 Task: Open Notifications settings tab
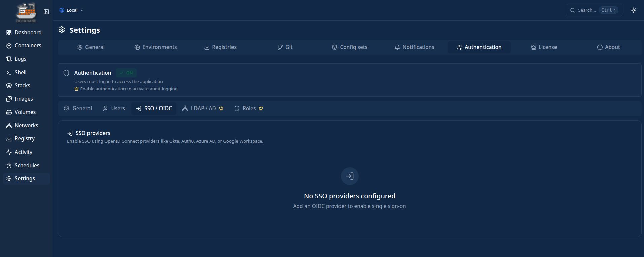pyautogui.click(x=415, y=47)
